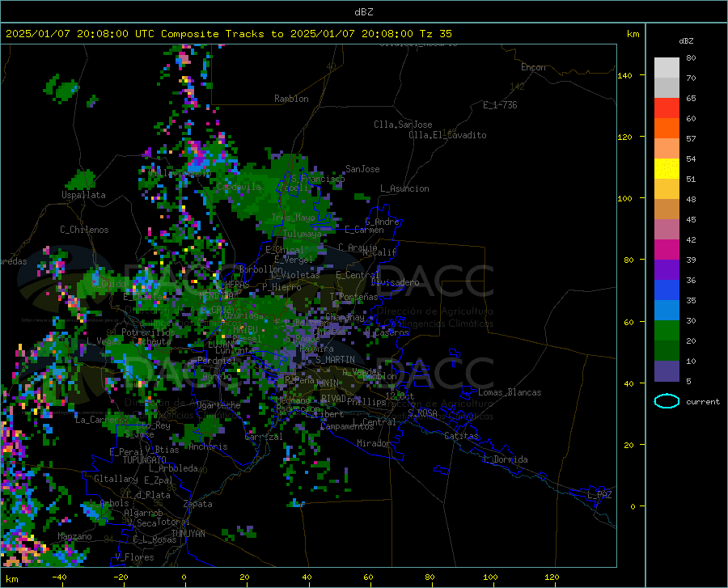Click the 120 km tick on horizontal axis
This screenshot has width=728, height=588.
tap(552, 577)
